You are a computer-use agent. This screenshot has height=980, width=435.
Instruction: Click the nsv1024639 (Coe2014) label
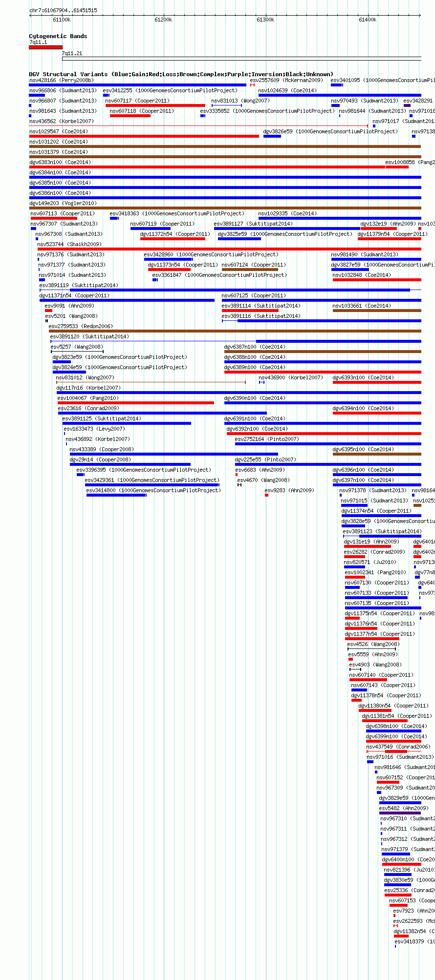pos(287,90)
